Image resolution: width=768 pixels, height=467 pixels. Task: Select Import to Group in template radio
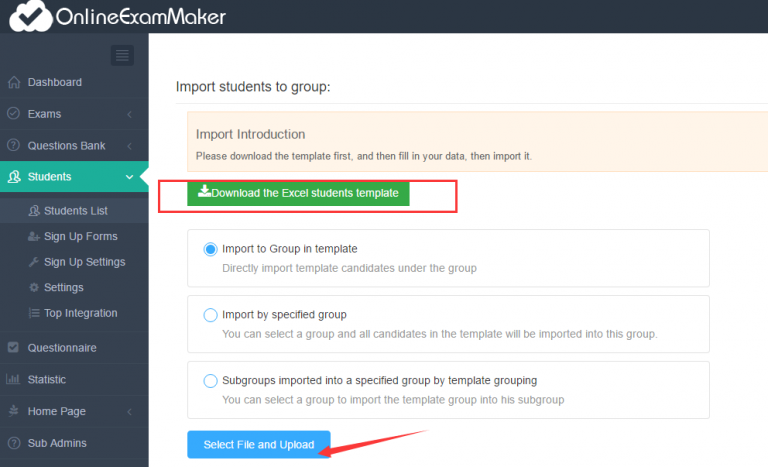coord(211,249)
